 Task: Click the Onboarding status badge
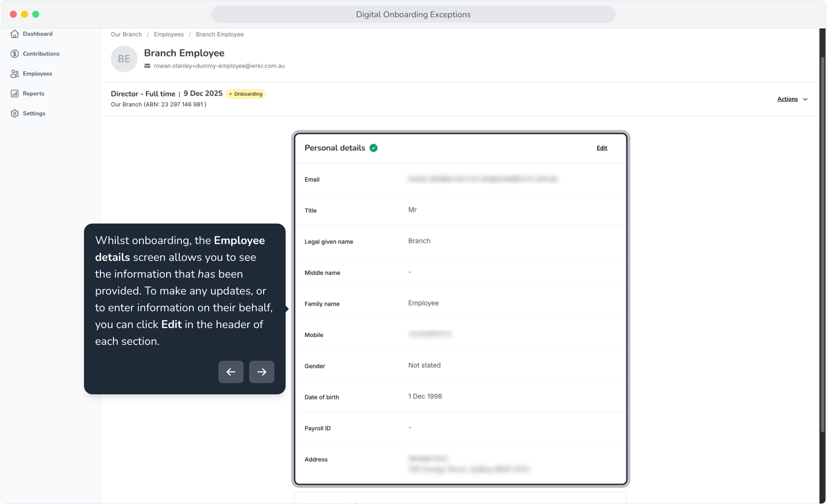pyautogui.click(x=246, y=94)
